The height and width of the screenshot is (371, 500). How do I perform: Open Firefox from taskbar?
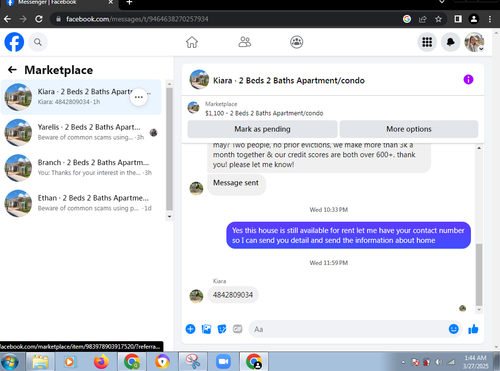[101, 362]
